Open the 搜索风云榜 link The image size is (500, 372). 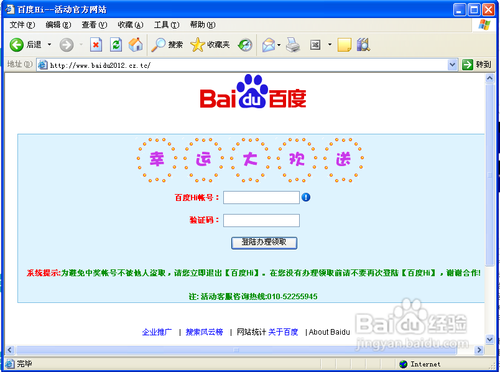204,332
